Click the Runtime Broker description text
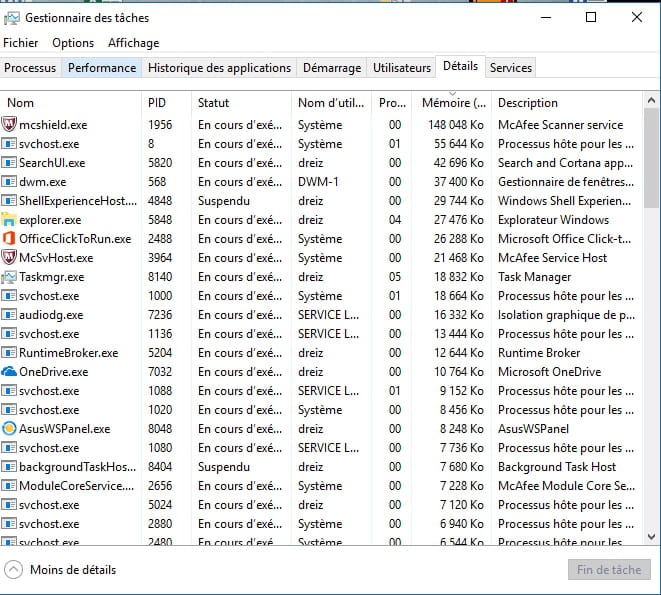 pyautogui.click(x=539, y=353)
